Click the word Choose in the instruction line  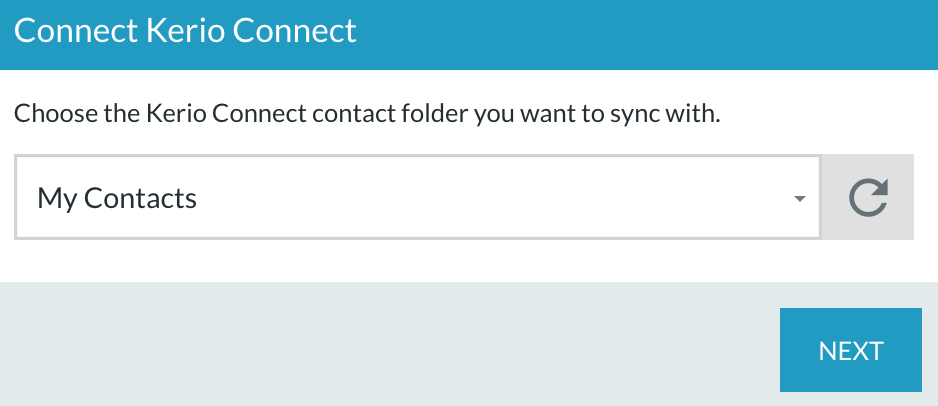coord(54,114)
